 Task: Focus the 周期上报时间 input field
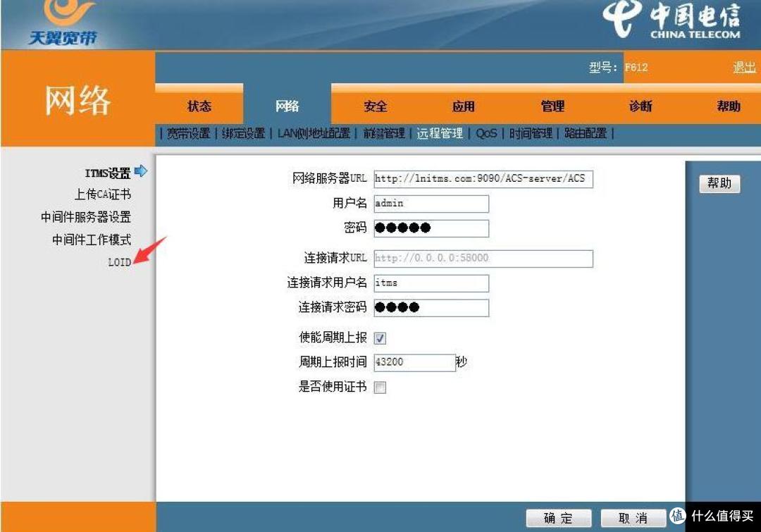click(414, 363)
